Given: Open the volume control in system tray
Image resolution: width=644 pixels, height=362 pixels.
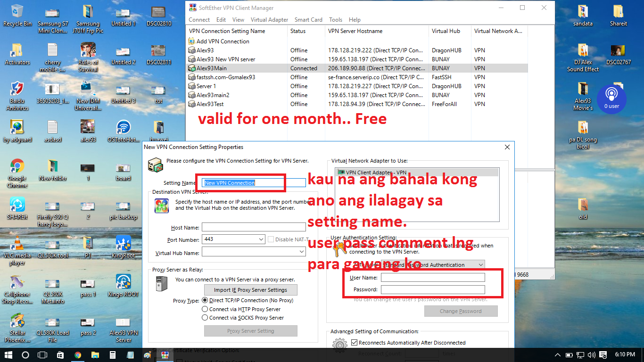Looking at the screenshot, I should pyautogui.click(x=591, y=355).
